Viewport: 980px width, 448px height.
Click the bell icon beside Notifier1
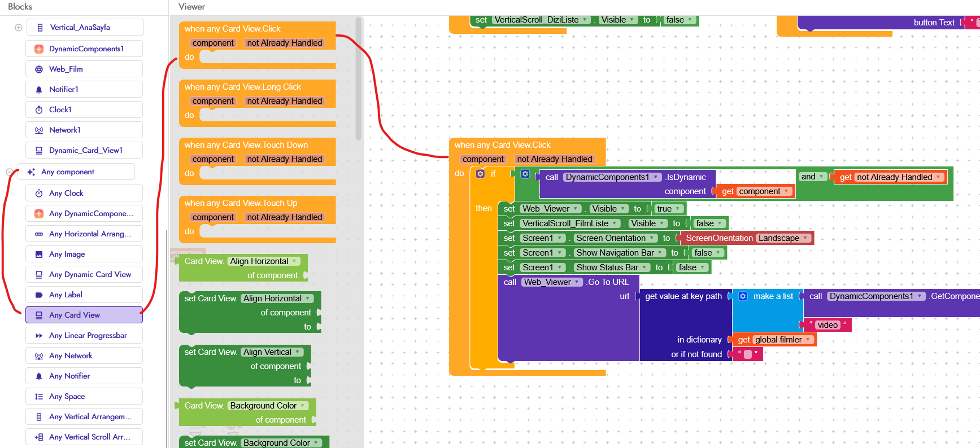pos(39,90)
